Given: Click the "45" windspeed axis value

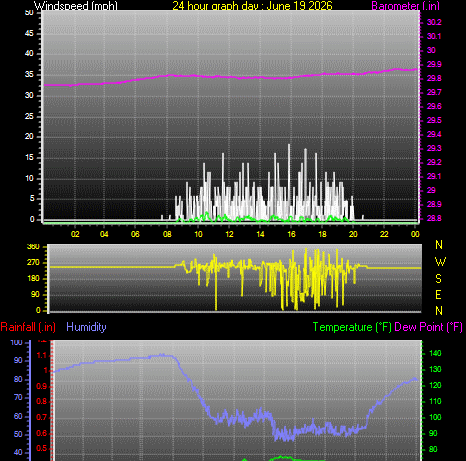Looking at the screenshot, I should (29, 33).
